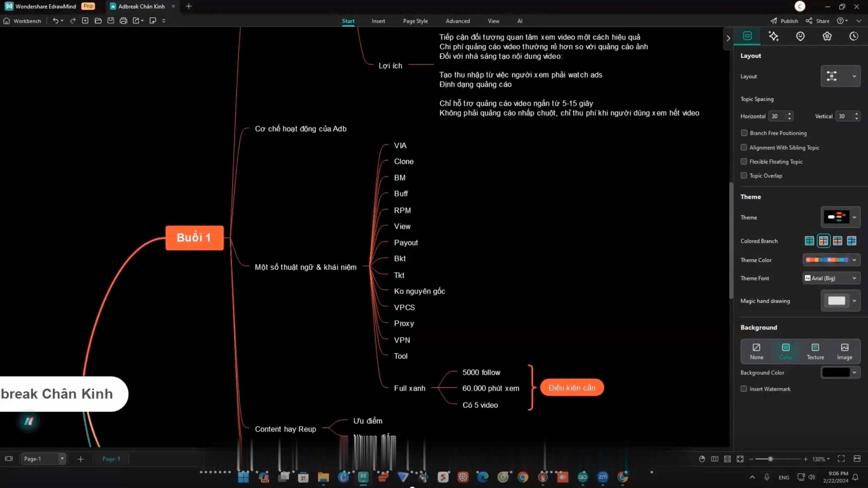Toggle the page list panel icon at bottom-left

coord(9,458)
